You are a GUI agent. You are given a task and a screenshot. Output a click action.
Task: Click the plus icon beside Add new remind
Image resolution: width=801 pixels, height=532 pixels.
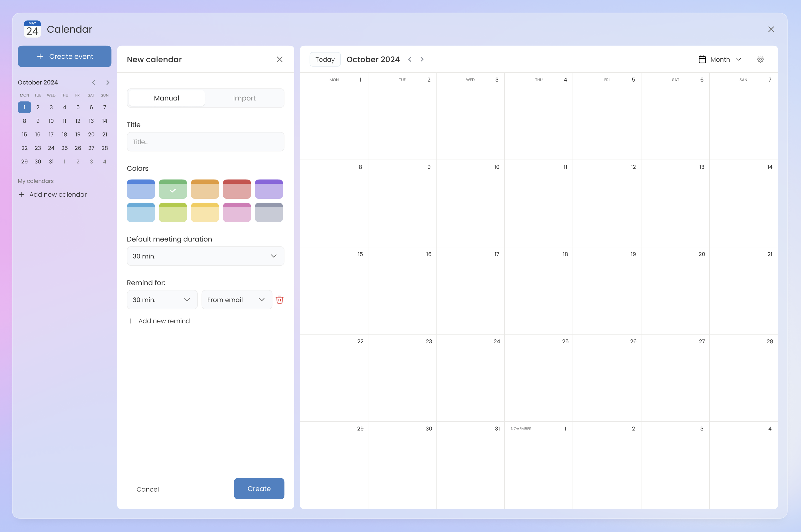coord(131,321)
